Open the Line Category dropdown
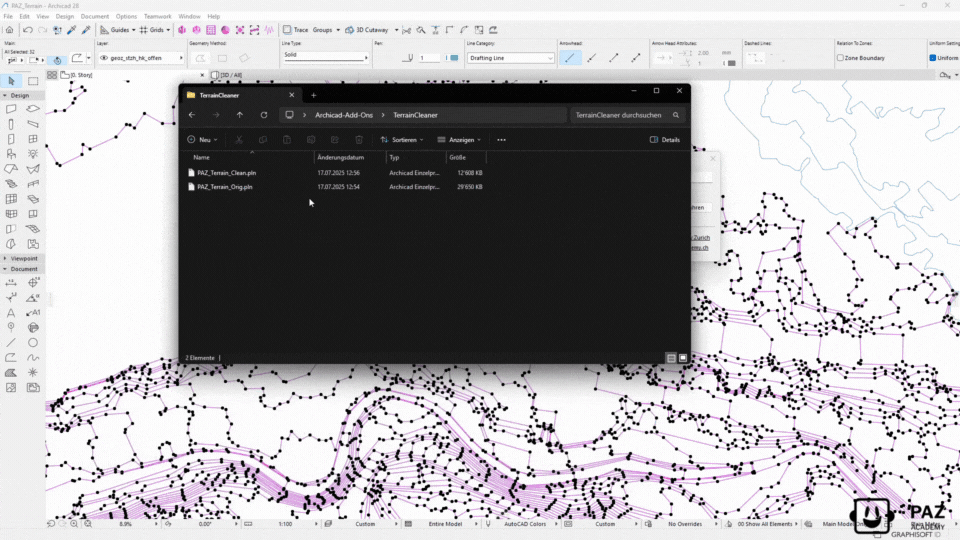Viewport: 960px width, 540px height. (510, 58)
